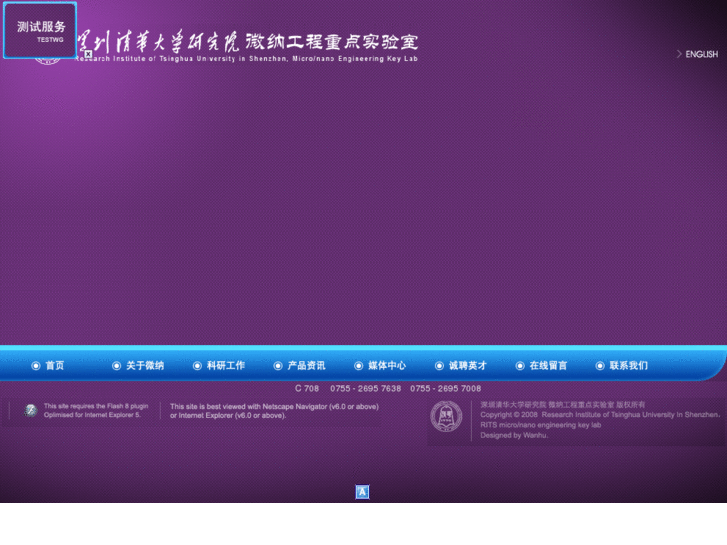727x545 pixels.
Task: Click fax number 0755 - 2695 7008
Action: coord(446,388)
